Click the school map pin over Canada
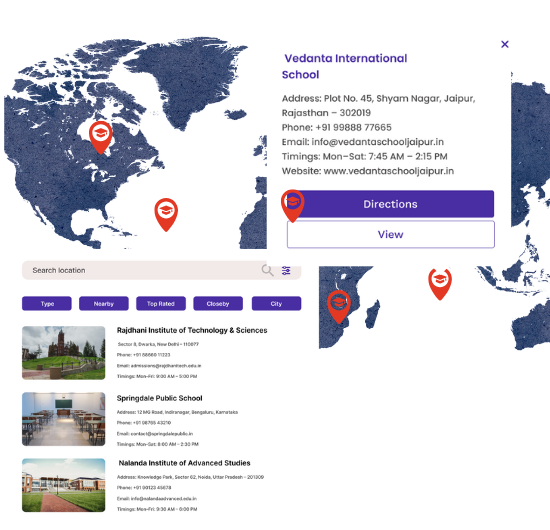The image size is (550, 530). (101, 137)
